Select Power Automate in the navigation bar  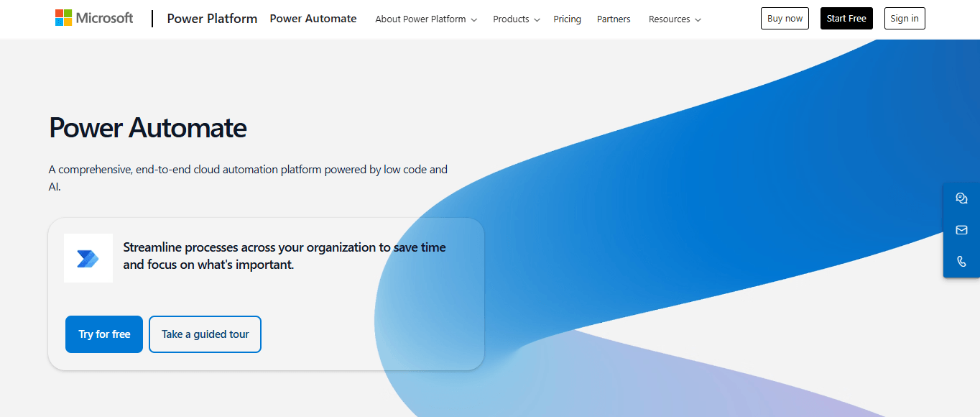pos(313,19)
